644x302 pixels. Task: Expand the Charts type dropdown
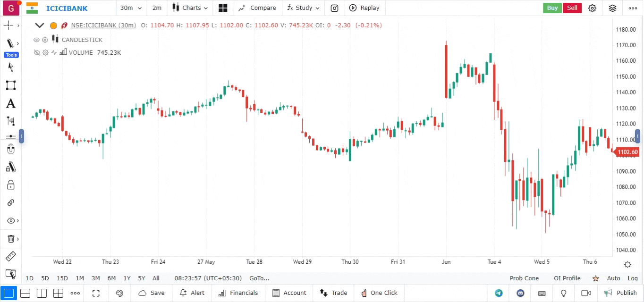pyautogui.click(x=191, y=8)
